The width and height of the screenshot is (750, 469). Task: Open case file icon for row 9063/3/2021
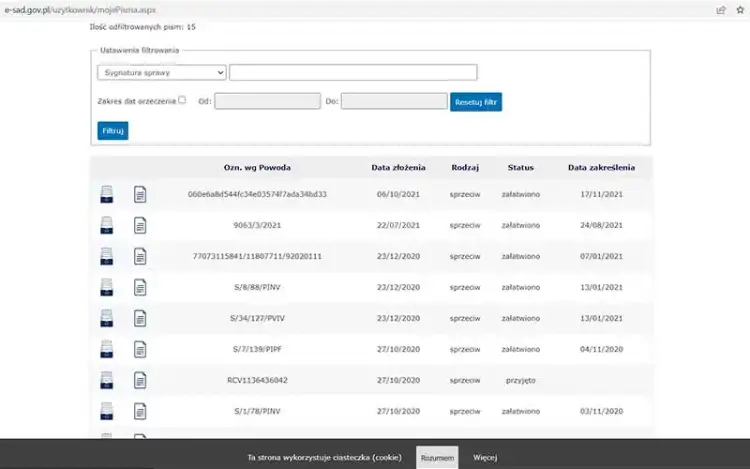(107, 225)
